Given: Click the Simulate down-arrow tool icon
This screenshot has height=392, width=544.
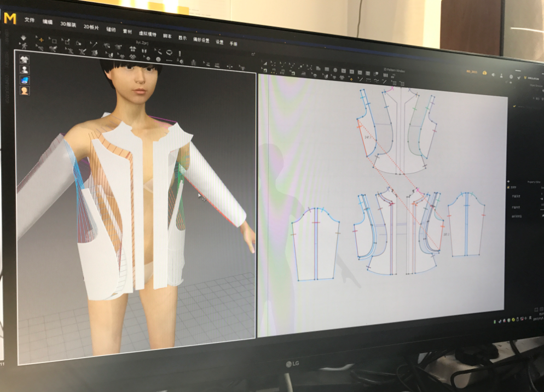Looking at the screenshot, I should coord(24,38).
